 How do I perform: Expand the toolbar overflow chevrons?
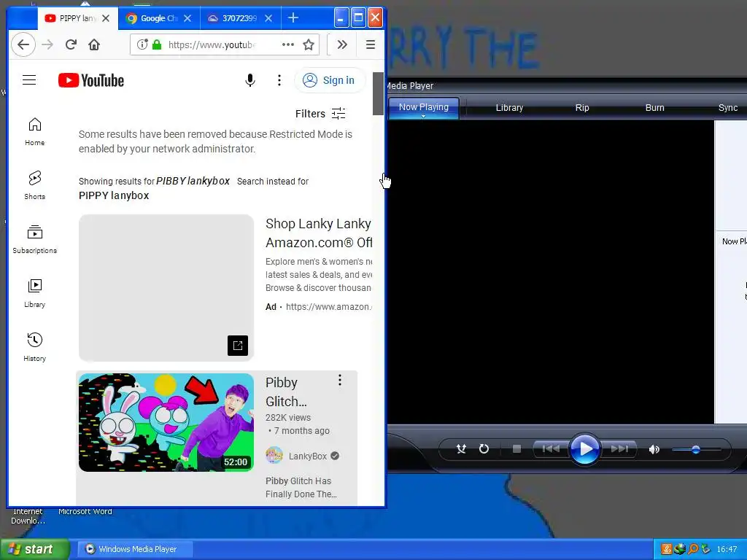pos(342,44)
